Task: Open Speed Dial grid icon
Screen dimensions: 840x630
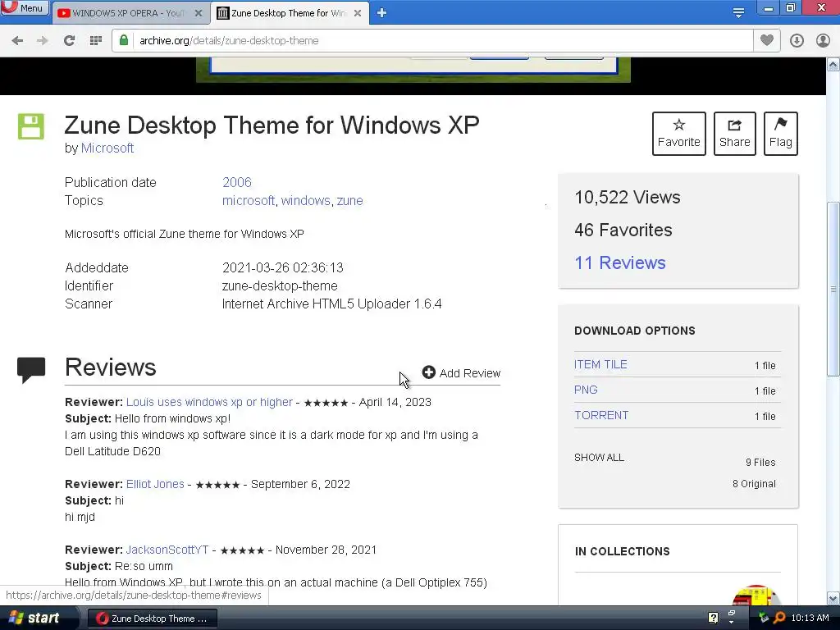Action: coord(95,41)
